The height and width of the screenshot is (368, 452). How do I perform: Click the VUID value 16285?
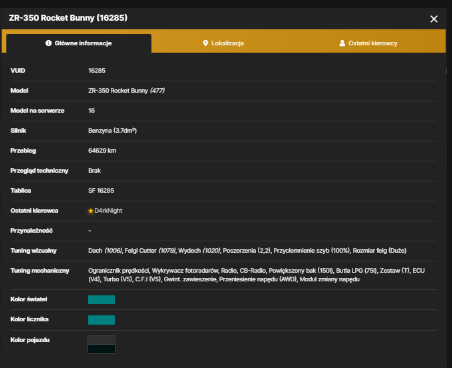97,71
